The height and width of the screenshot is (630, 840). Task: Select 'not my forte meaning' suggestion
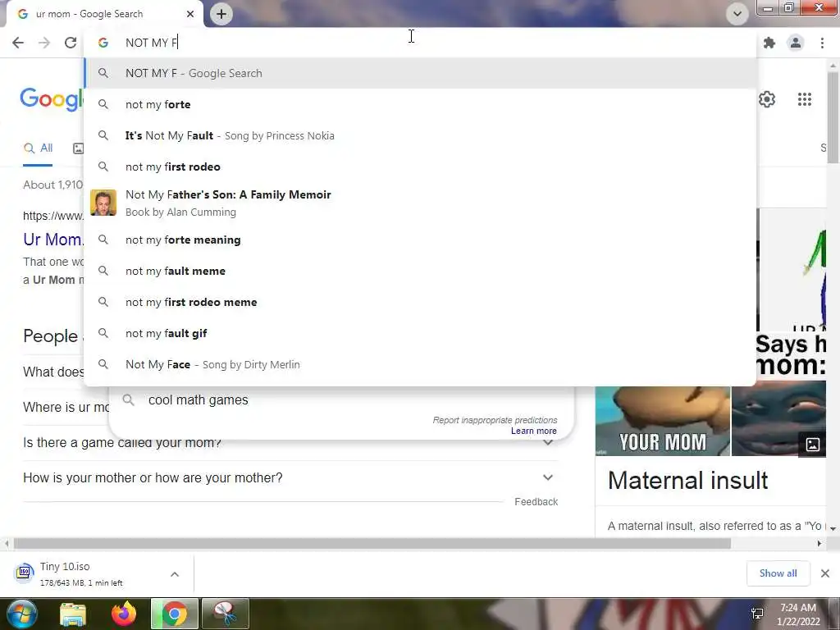[421, 240]
